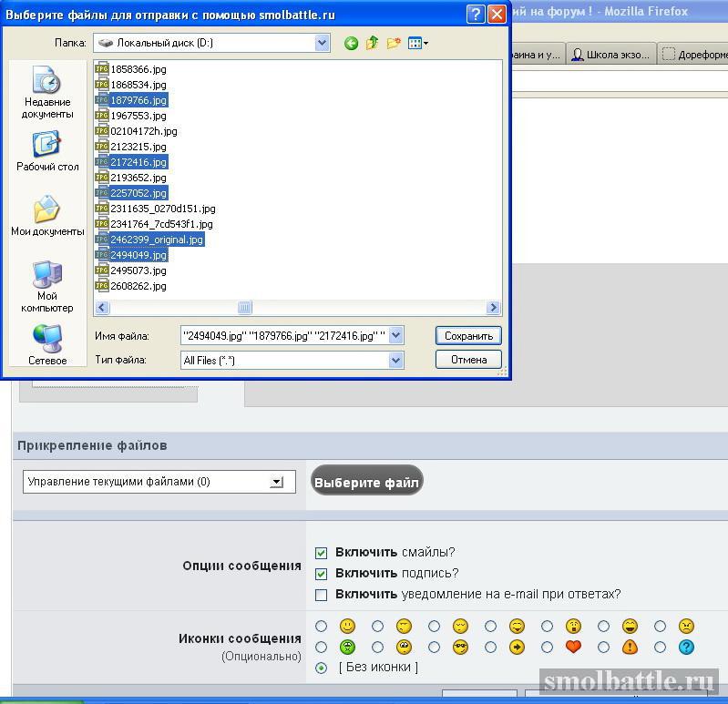Open the view menu icon
This screenshot has height=704, width=728.
(418, 43)
